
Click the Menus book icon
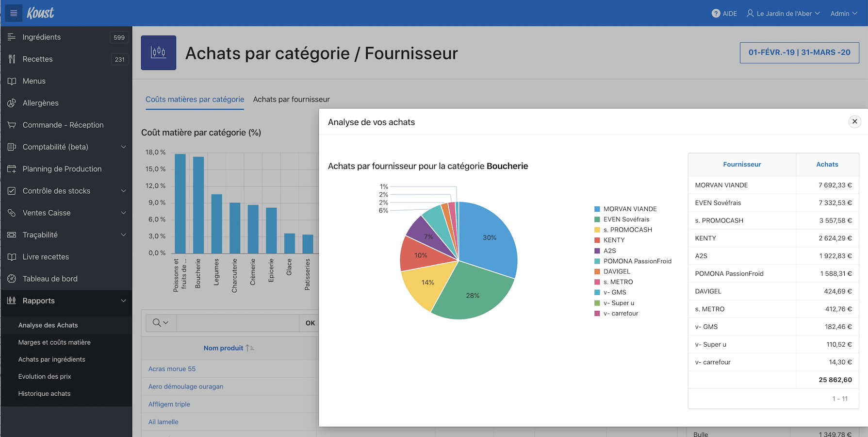click(x=11, y=81)
